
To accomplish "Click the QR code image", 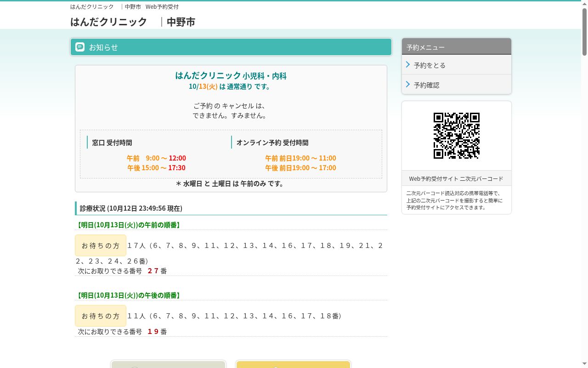I will (457, 136).
